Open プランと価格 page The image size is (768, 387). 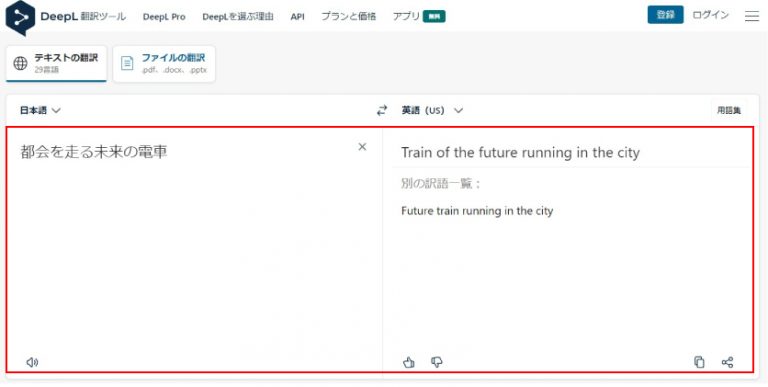[x=349, y=16]
